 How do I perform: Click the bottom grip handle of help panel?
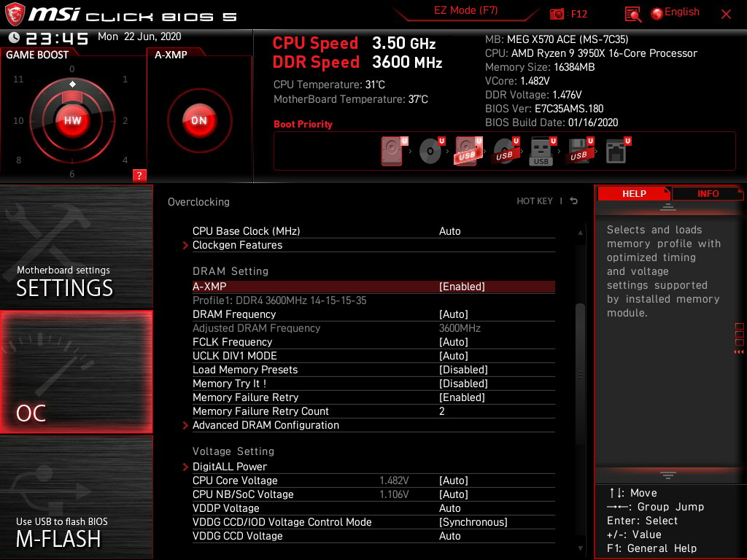coord(668,475)
